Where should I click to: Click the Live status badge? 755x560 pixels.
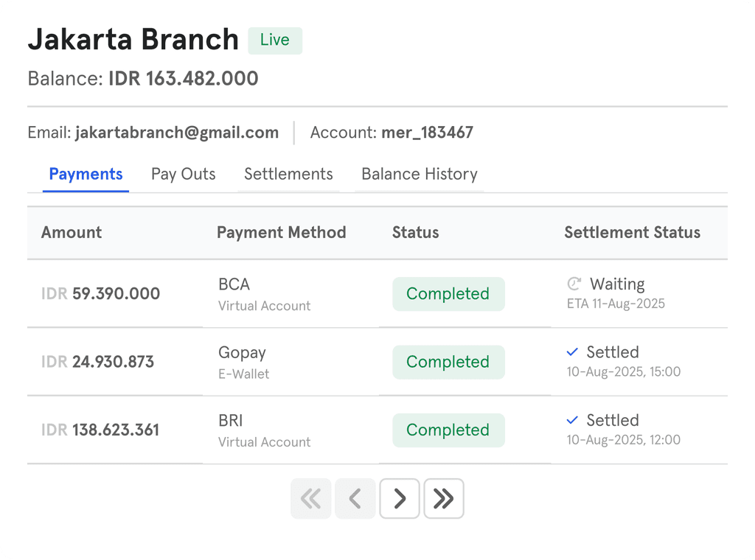tap(275, 41)
